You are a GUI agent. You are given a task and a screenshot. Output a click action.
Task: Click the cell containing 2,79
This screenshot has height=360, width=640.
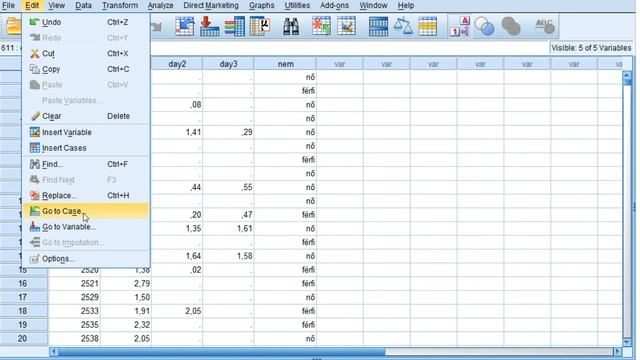[126, 283]
